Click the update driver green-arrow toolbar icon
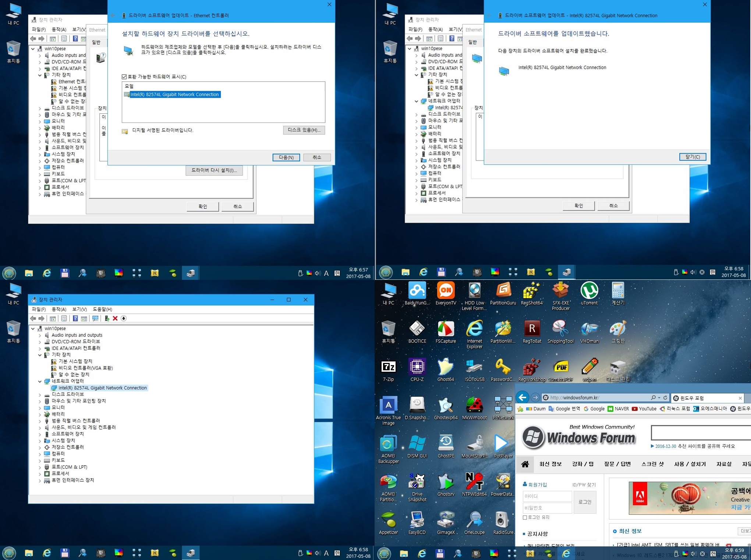Viewport: 751px width, 560px height. pos(107,318)
